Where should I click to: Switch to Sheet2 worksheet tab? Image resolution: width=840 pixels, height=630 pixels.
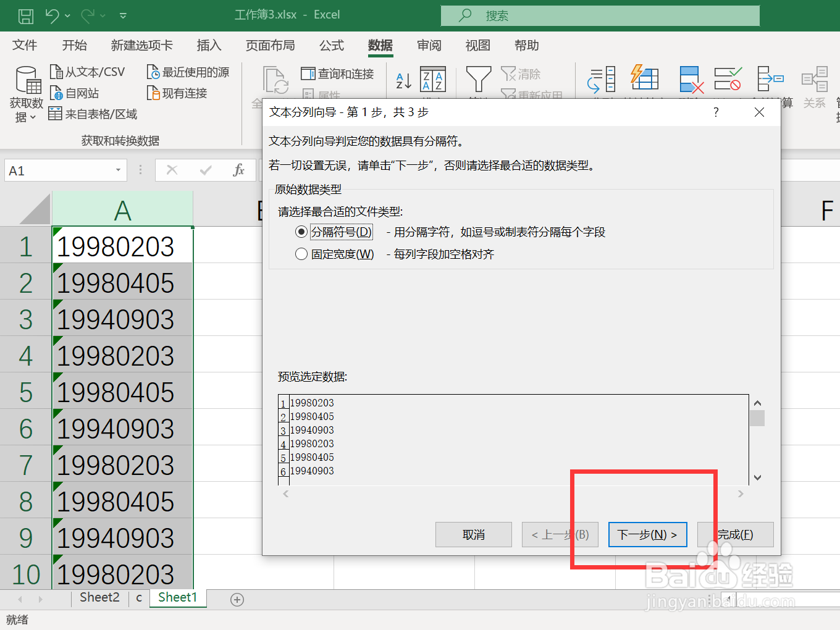point(99,598)
